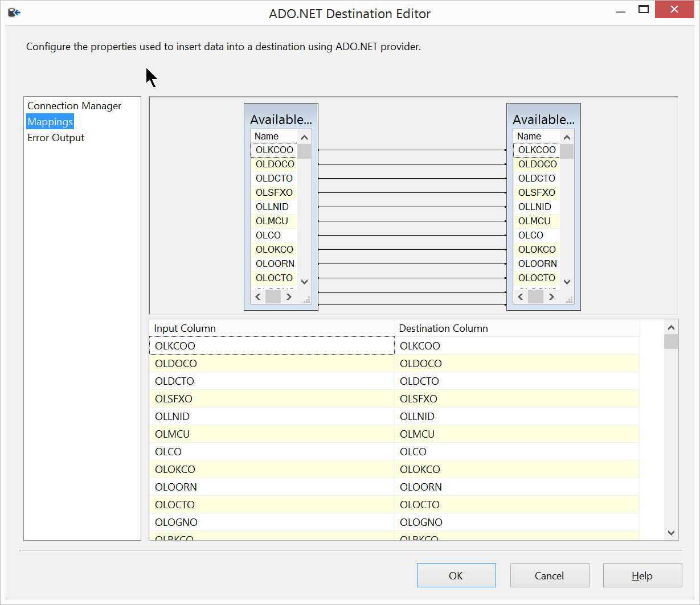Select OLOKCO in left Available list

pos(274,250)
